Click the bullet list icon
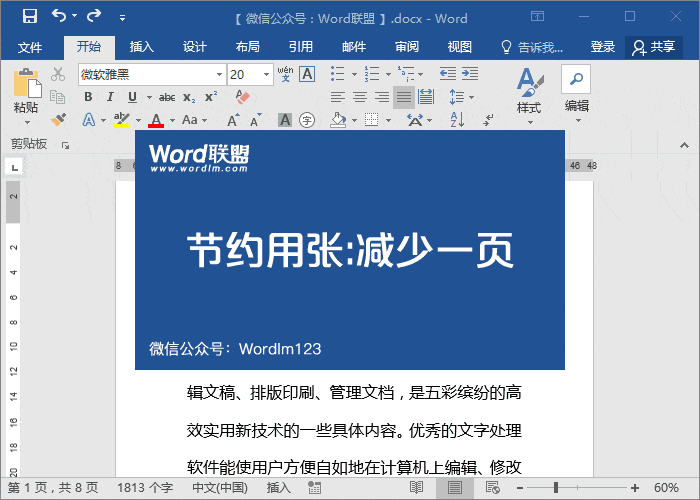Viewport: 700px width, 500px height. point(338,74)
